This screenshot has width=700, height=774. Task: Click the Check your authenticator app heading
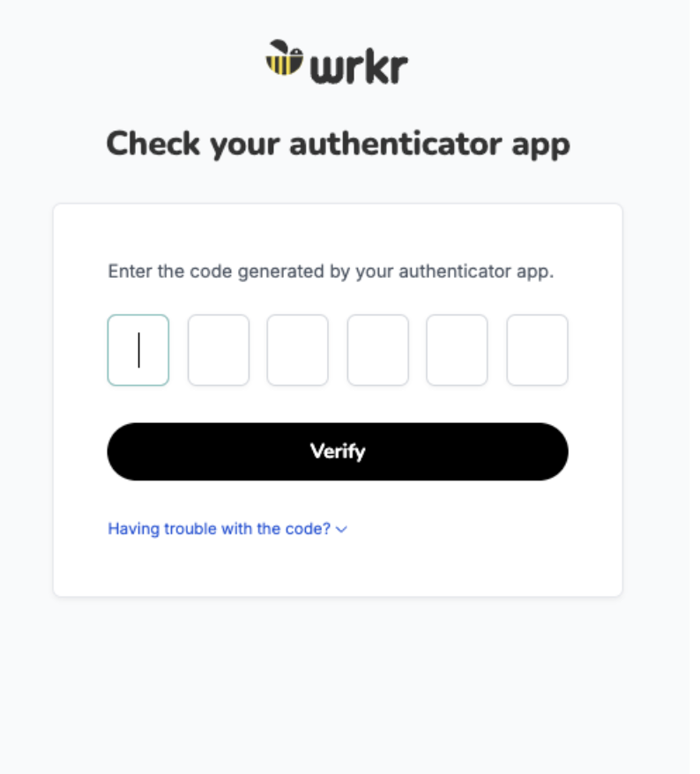[x=339, y=145]
